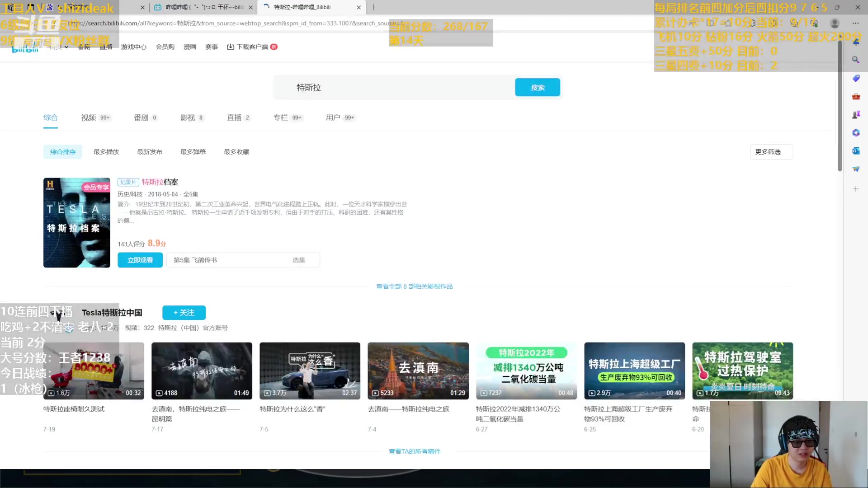Viewport: 868px width, 488px height.
Task: Select the 综合排序 sort option
Action: [x=63, y=152]
